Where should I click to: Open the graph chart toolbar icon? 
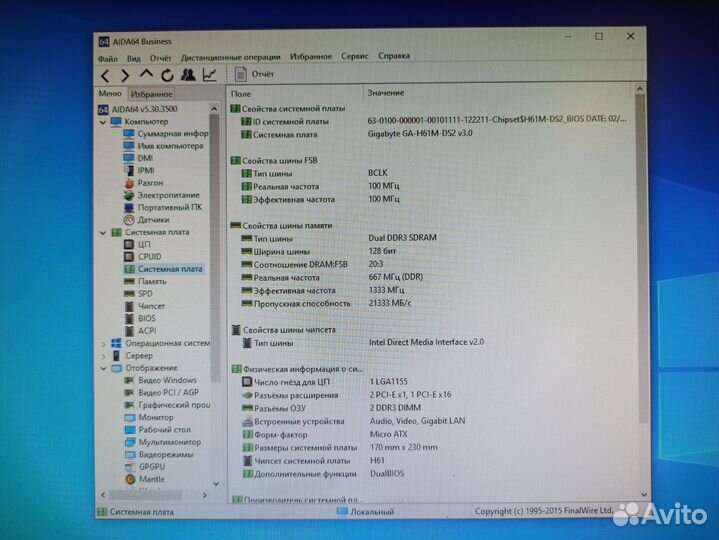[x=210, y=75]
